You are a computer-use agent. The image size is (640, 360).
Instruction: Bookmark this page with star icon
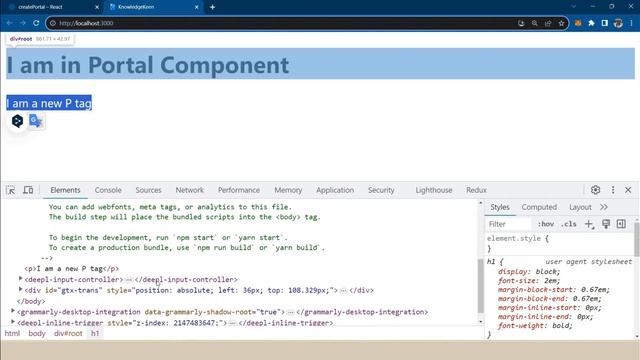point(562,23)
